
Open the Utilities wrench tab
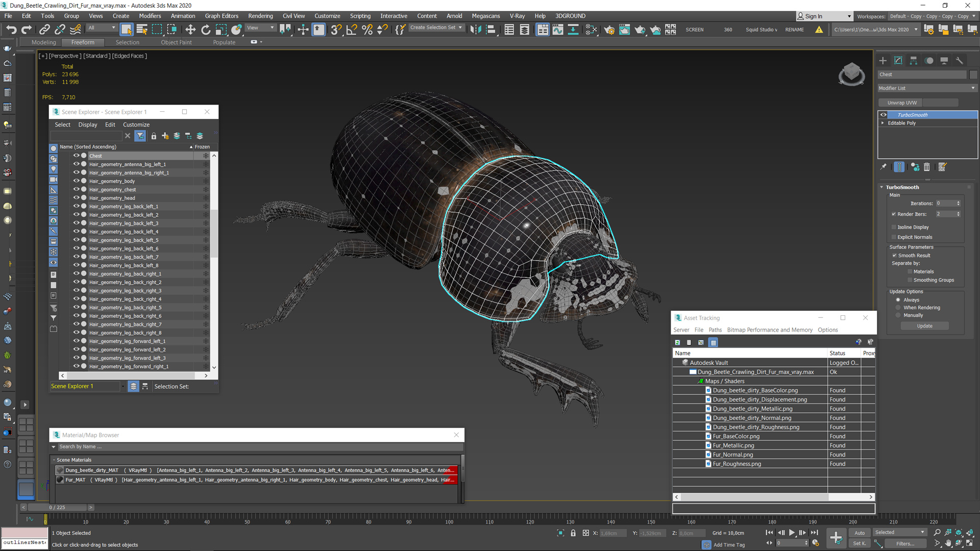[x=960, y=60]
